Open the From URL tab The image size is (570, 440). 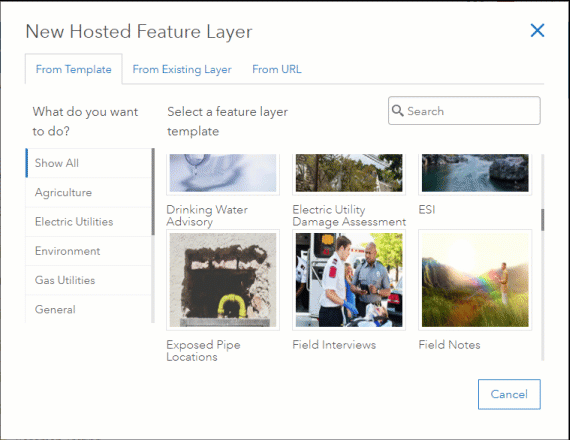[x=277, y=69]
